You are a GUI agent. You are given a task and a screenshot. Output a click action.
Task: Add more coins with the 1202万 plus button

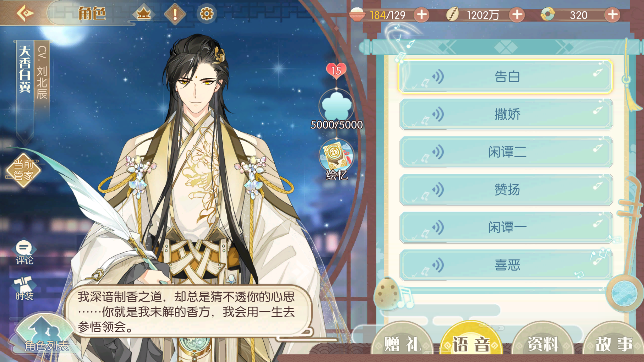pos(517,15)
